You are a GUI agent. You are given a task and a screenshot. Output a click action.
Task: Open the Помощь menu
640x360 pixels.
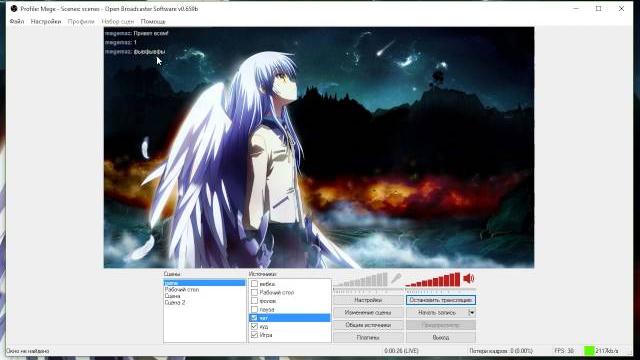point(153,21)
